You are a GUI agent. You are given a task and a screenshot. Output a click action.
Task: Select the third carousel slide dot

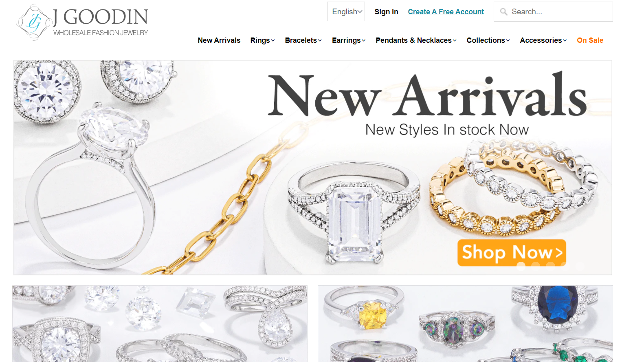coord(550,266)
